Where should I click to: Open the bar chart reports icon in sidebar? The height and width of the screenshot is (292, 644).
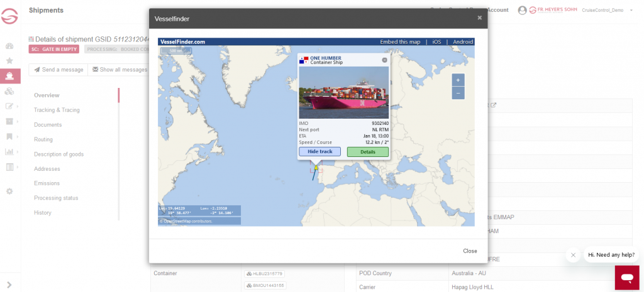click(9, 152)
